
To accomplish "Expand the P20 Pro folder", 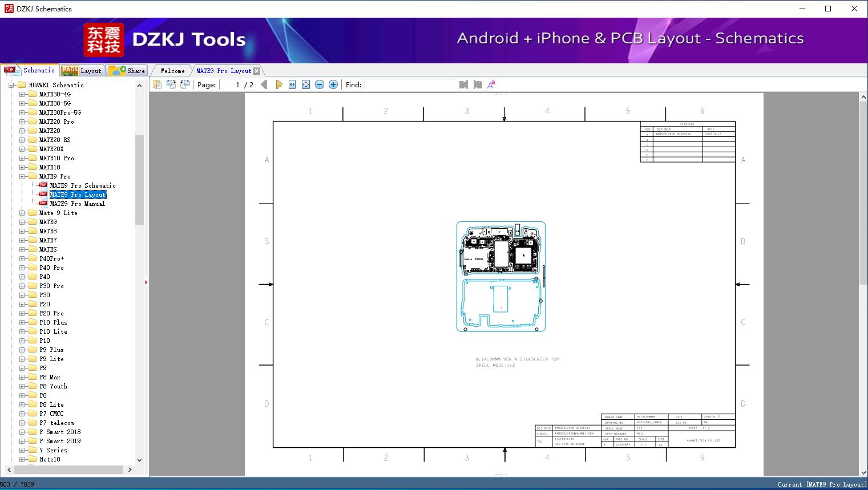I will click(22, 313).
